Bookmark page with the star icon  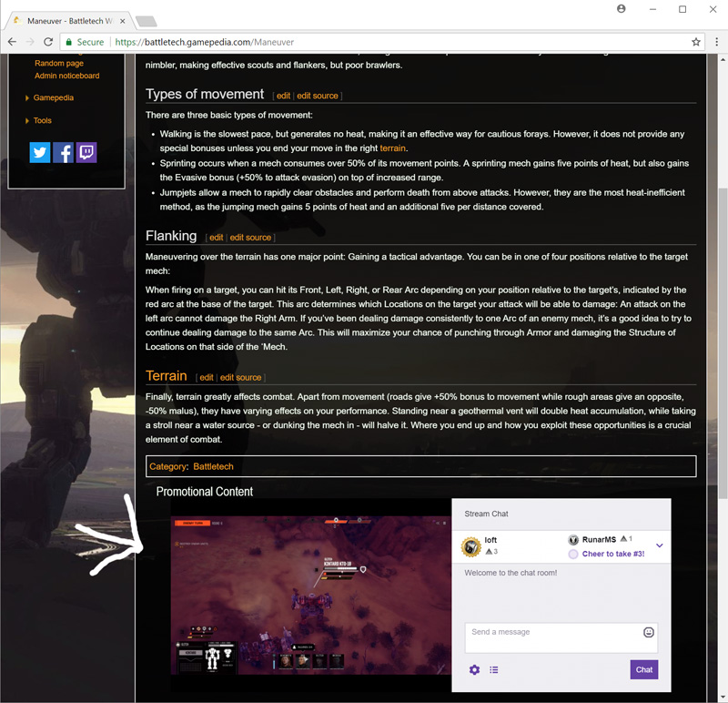[696, 42]
